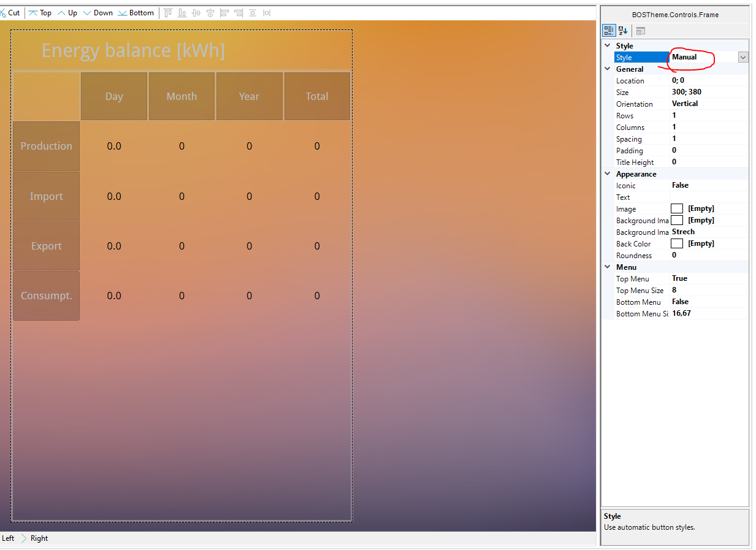Click the Size value field 300; 380
The width and height of the screenshot is (756, 550).
(x=686, y=92)
